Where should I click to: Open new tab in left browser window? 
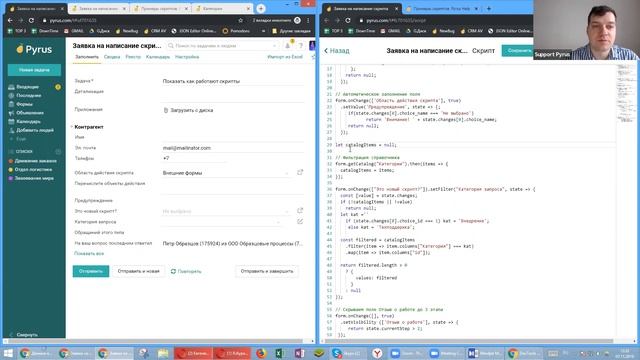point(261,8)
